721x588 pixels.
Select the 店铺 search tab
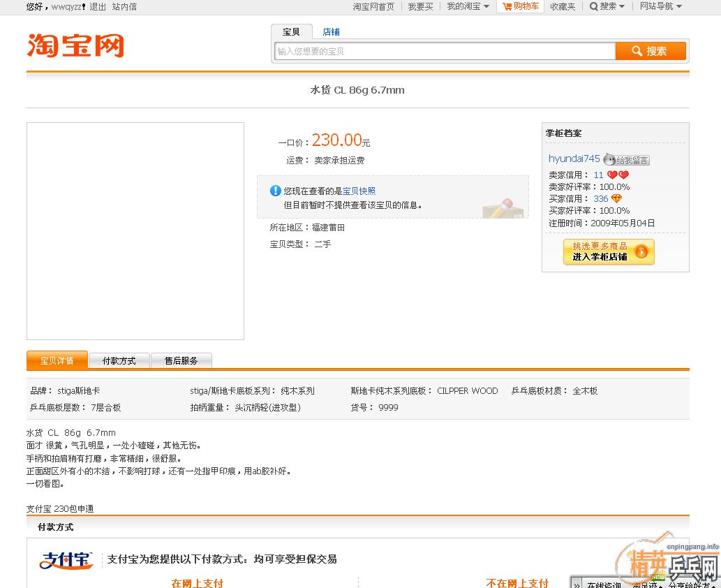click(331, 32)
